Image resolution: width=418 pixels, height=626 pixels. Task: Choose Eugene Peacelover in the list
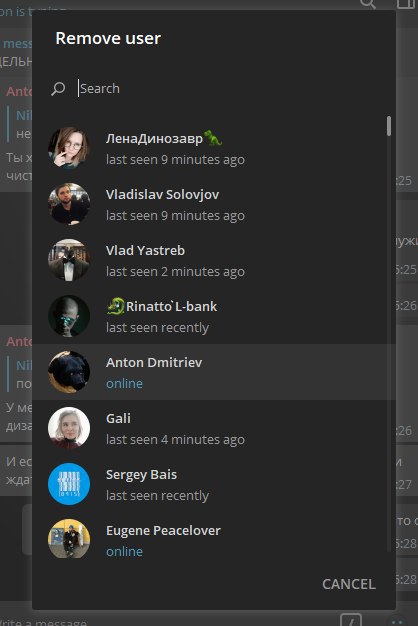click(x=214, y=540)
